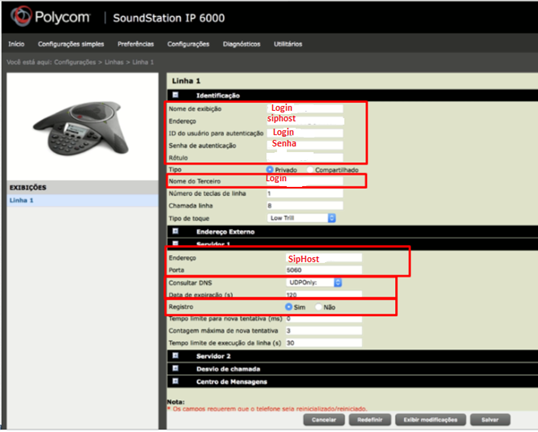This screenshot has height=432, width=538.
Task: Click the Tempo limite para nova tentativa field
Action: point(324,318)
